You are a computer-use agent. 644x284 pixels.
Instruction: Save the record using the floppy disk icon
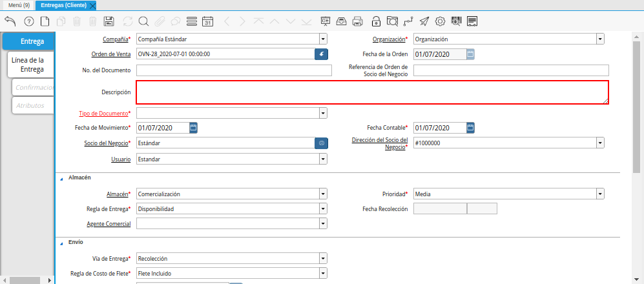[x=109, y=21]
